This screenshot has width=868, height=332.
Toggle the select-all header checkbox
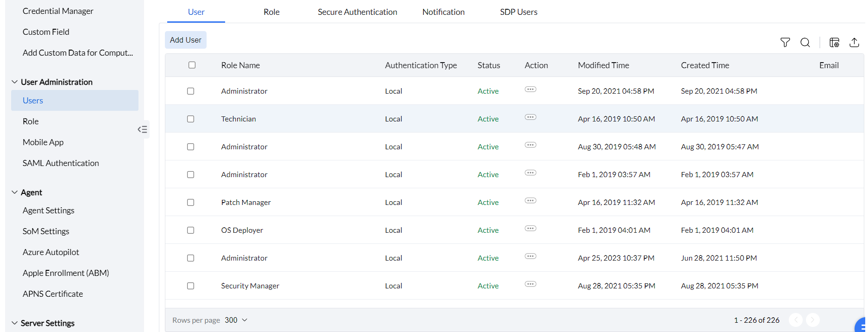[192, 65]
